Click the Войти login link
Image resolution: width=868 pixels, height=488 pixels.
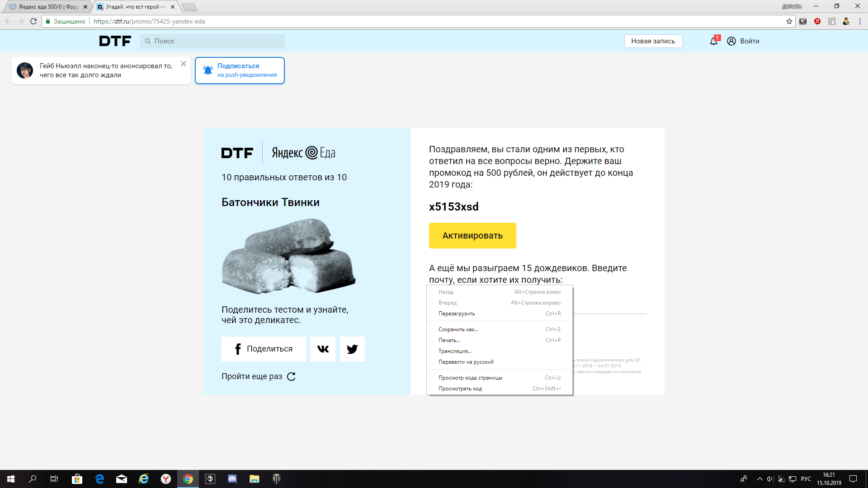(x=750, y=41)
